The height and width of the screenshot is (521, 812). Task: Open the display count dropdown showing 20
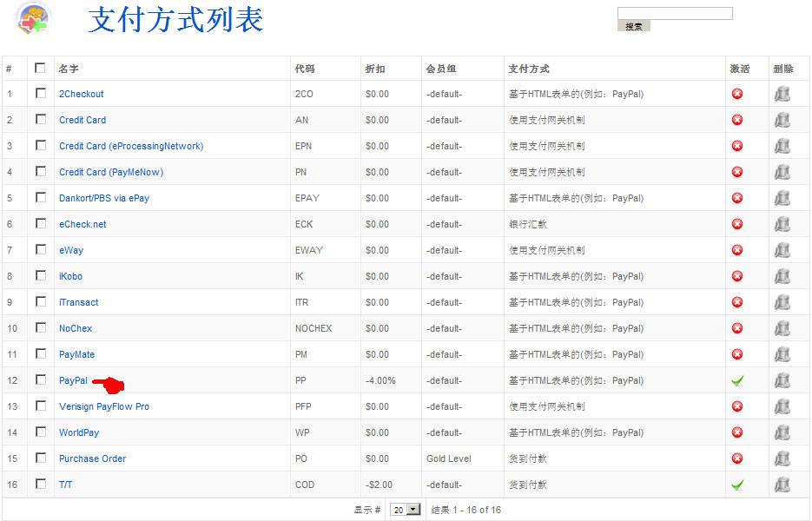(405, 510)
